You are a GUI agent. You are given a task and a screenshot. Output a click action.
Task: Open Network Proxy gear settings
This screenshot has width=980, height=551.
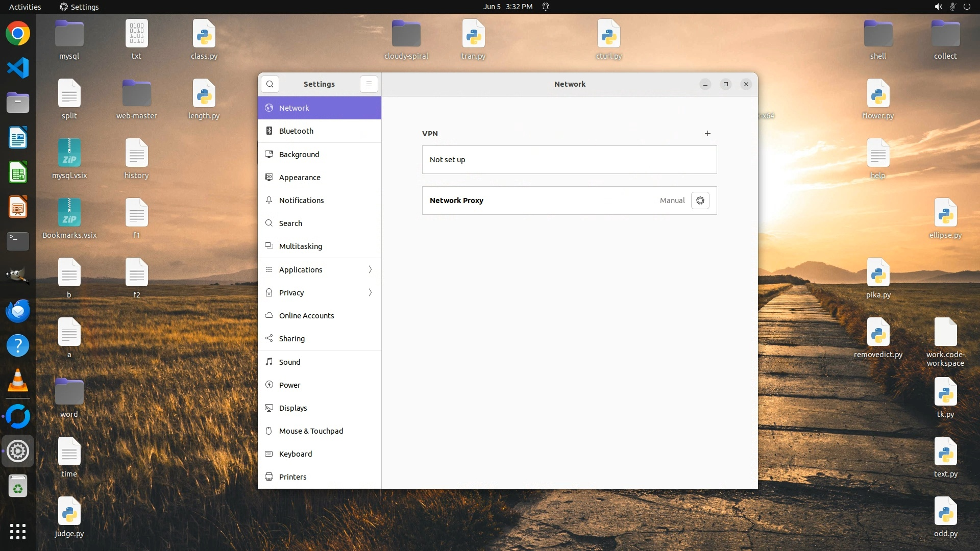click(700, 201)
